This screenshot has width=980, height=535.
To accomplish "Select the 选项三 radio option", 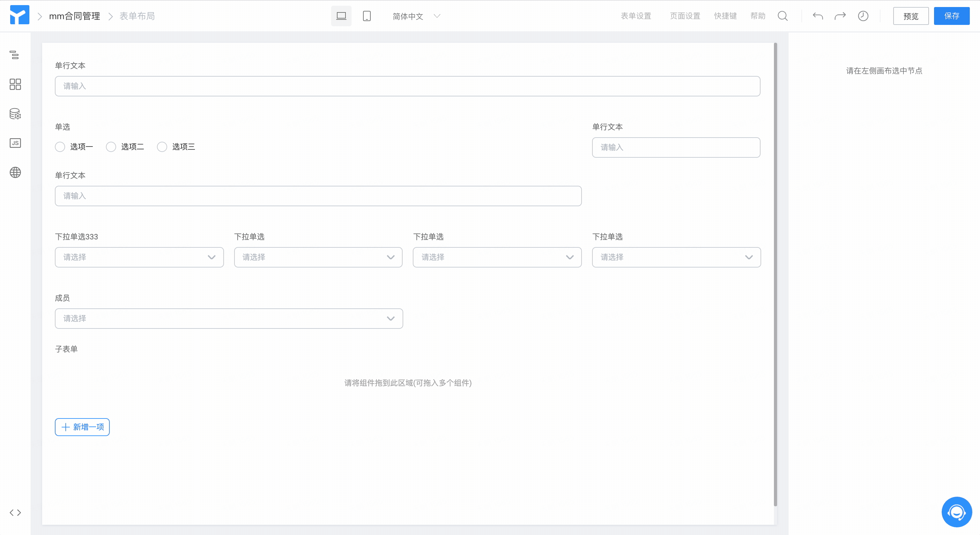I will point(162,147).
